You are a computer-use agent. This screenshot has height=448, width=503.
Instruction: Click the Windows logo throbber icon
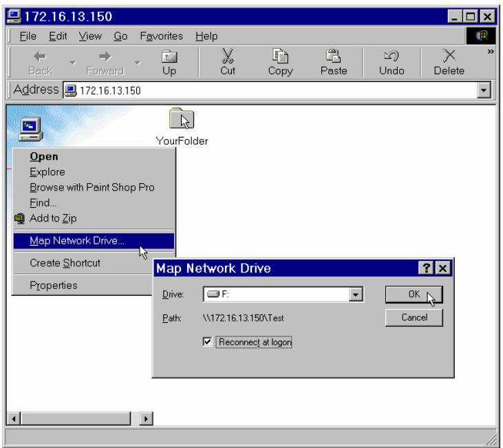coord(481,36)
